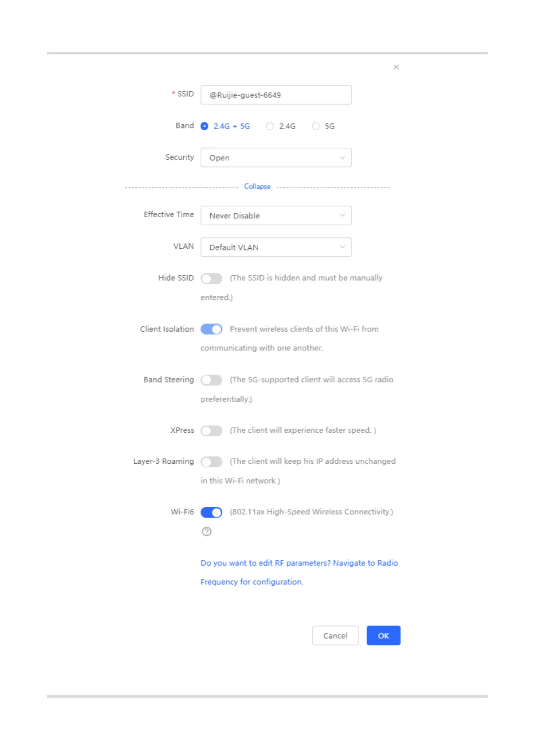Viewport: 535px width, 756px height.
Task: Click the Wi-Fi6 help question mark icon
Action: (x=207, y=532)
